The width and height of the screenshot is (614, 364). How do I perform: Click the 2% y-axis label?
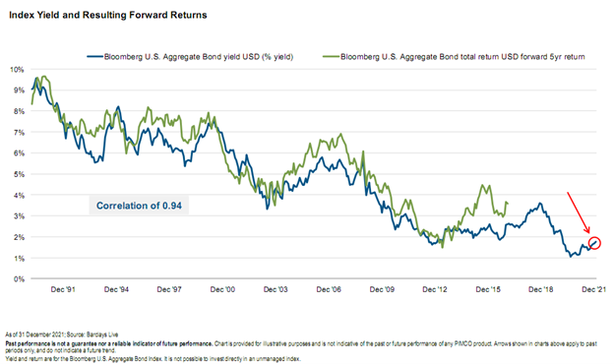point(19,237)
